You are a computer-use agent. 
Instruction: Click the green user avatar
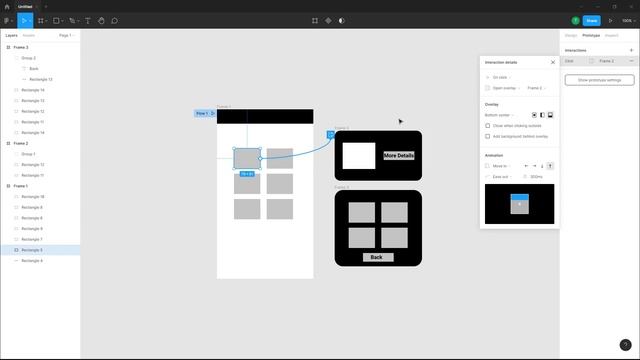click(576, 21)
